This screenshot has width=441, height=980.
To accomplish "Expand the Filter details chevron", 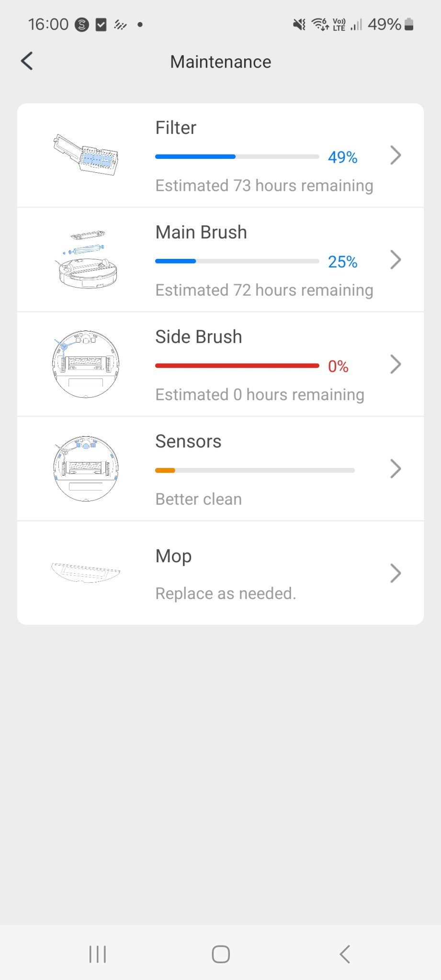I will coord(395,155).
